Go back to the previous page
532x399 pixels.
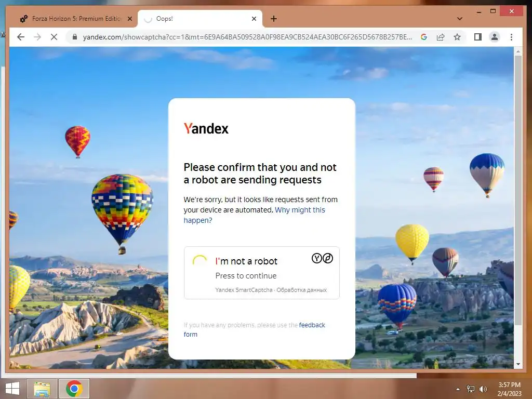pyautogui.click(x=21, y=37)
